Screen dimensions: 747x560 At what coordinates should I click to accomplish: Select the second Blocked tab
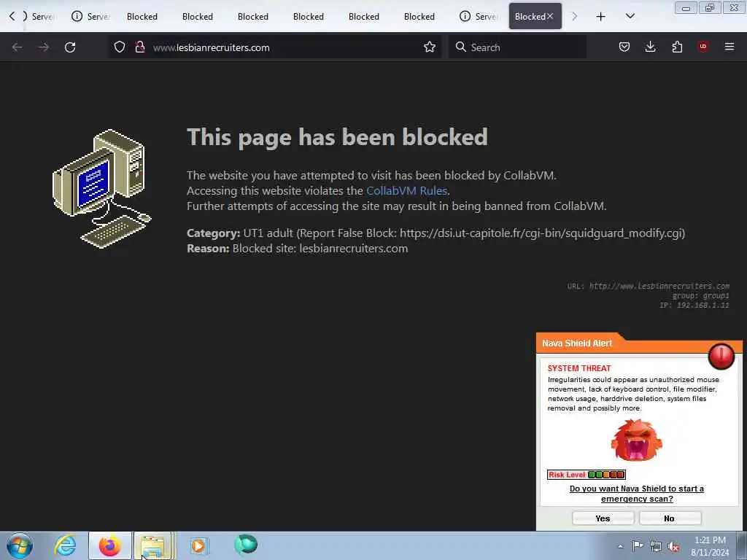tap(197, 17)
